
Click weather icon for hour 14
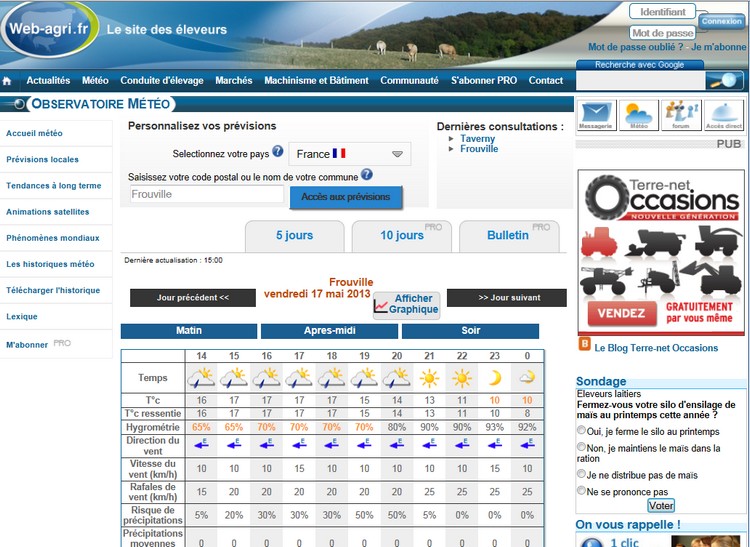coord(201,377)
